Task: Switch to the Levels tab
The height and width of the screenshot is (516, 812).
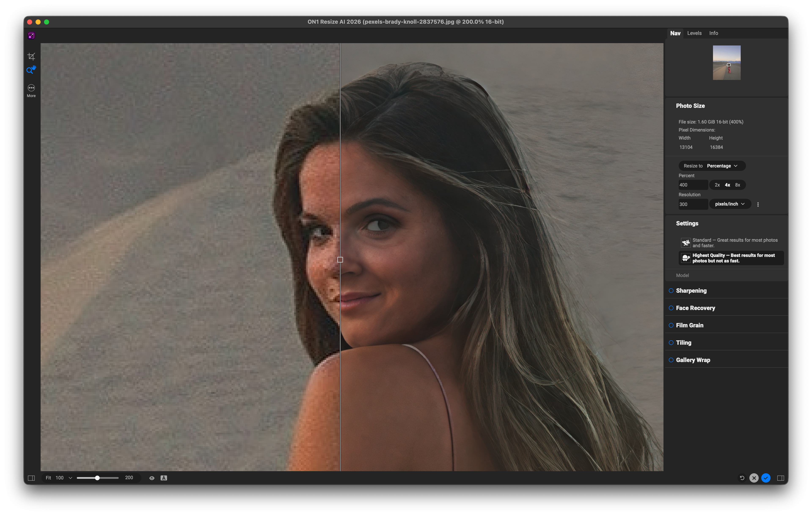Action: tap(694, 33)
